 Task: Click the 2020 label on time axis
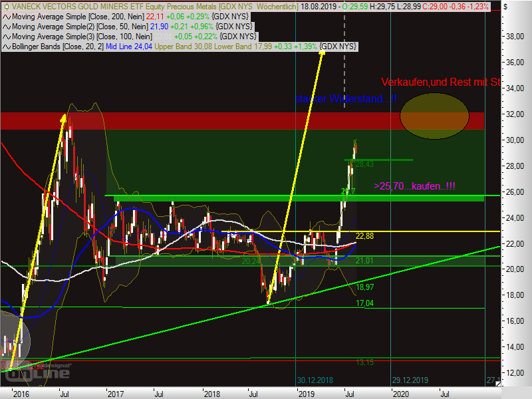[x=401, y=394]
